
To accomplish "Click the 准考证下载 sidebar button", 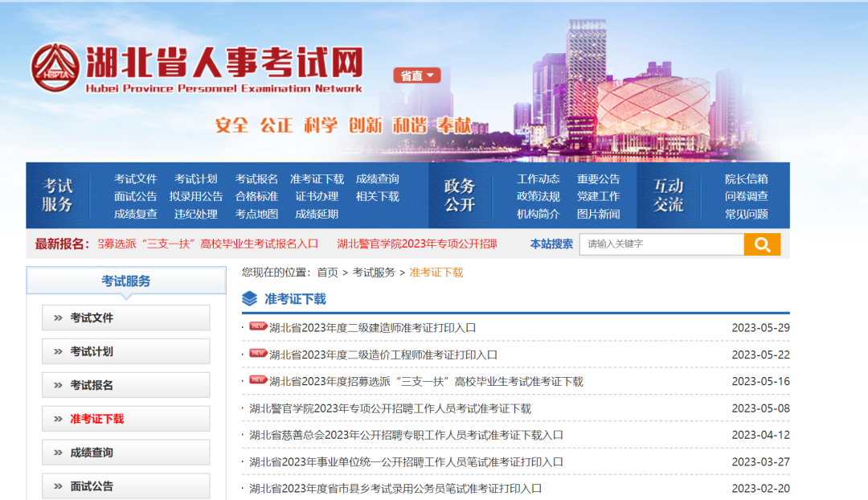I will point(95,418).
